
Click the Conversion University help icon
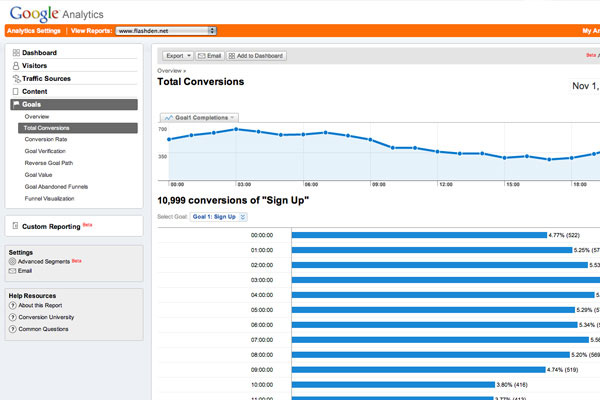[13, 317]
